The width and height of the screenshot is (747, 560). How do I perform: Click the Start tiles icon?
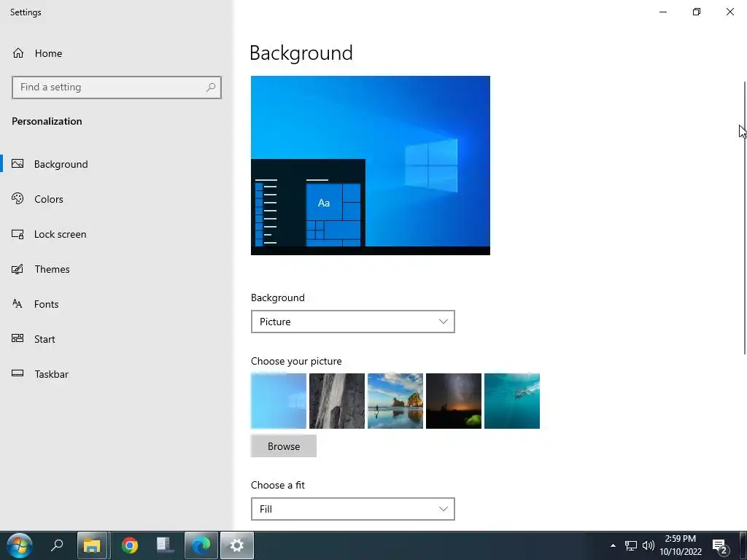tap(18, 338)
